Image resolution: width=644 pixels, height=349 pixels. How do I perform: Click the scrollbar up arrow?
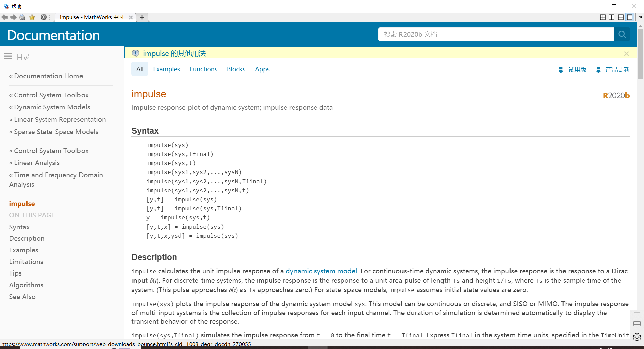(640, 26)
